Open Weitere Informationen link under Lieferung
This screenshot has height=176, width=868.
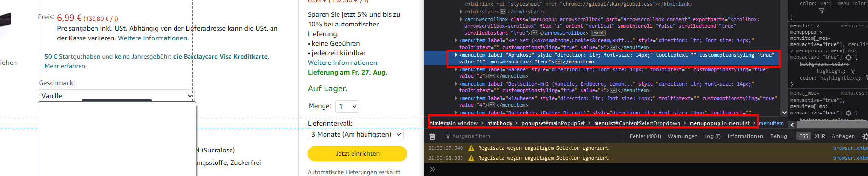coord(342,63)
